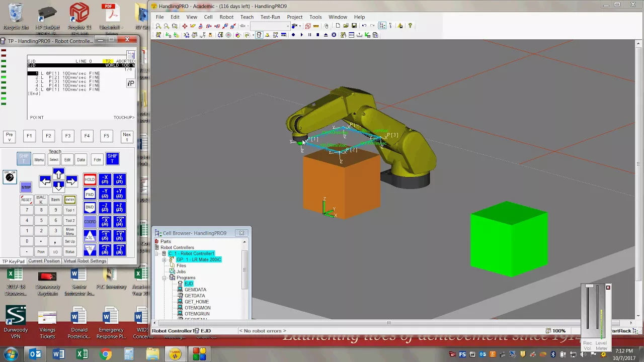
Task: Click the -Z (J3) jog key
Action: pos(105,207)
